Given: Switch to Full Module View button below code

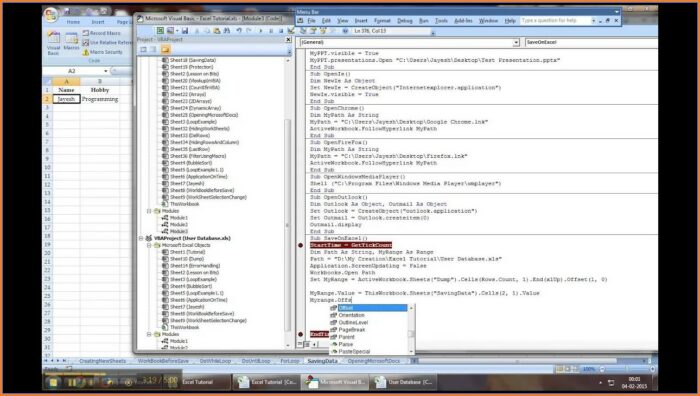Looking at the screenshot, I should click(307, 344).
